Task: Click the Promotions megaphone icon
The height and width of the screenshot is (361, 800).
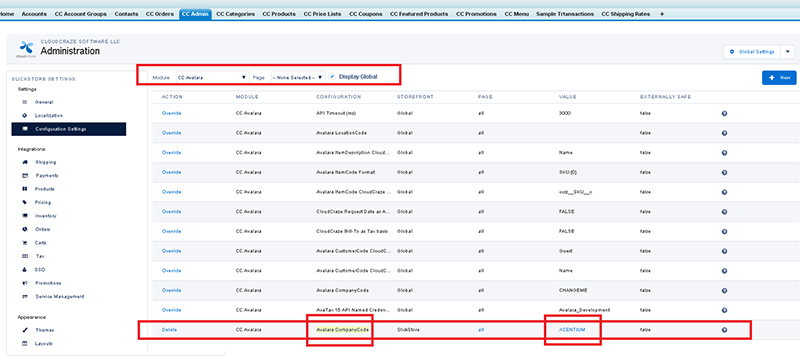Action: [x=24, y=283]
